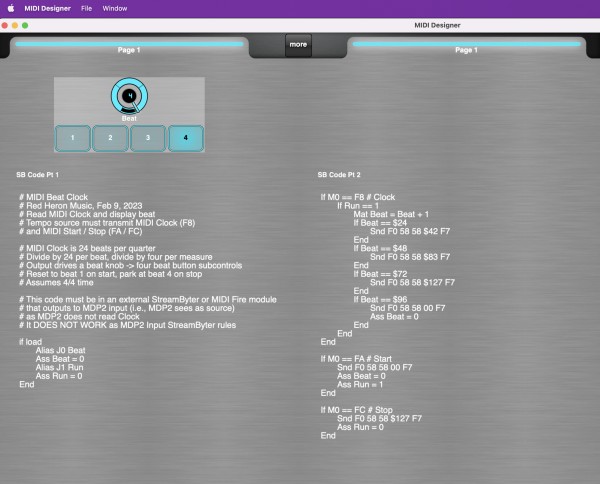Click the 'SB Code Pt 1' label
The height and width of the screenshot is (484, 600).
(x=38, y=175)
